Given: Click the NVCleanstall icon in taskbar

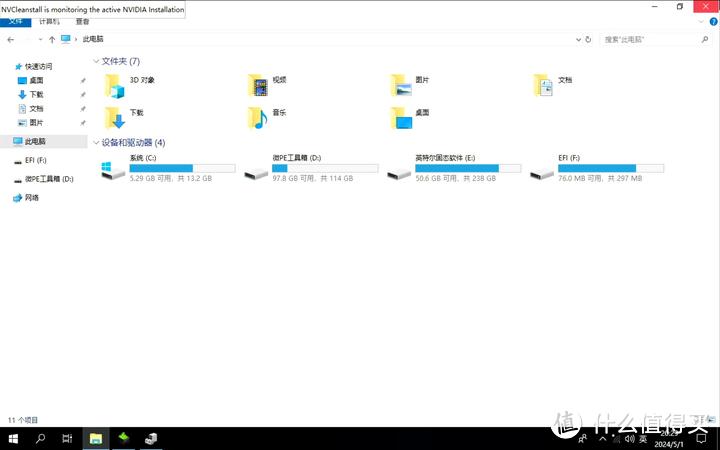Looking at the screenshot, I should click(x=124, y=438).
